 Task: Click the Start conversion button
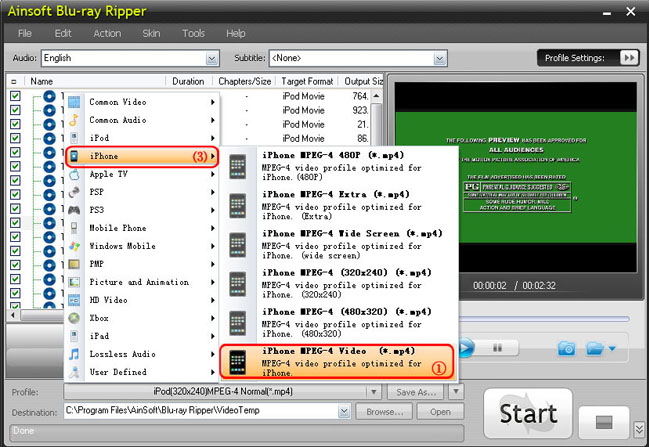pos(527,413)
